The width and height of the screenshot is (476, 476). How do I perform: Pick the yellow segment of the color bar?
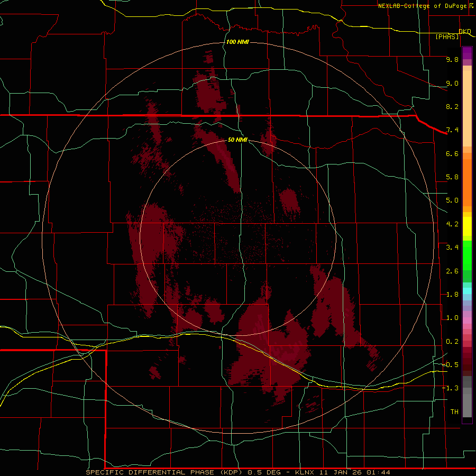pos(467,226)
